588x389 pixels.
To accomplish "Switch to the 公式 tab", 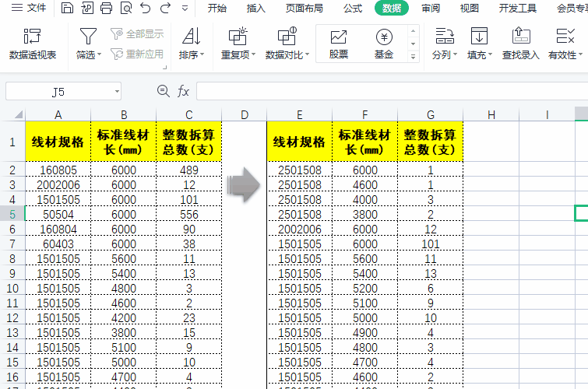I will (x=353, y=8).
